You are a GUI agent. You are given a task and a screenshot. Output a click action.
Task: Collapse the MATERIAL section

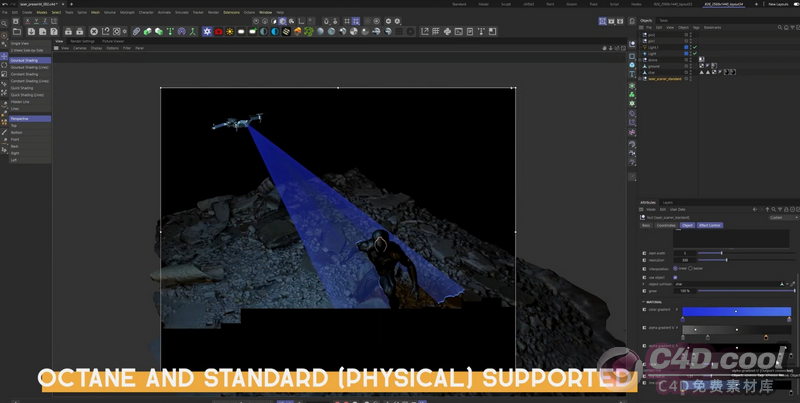pos(644,302)
